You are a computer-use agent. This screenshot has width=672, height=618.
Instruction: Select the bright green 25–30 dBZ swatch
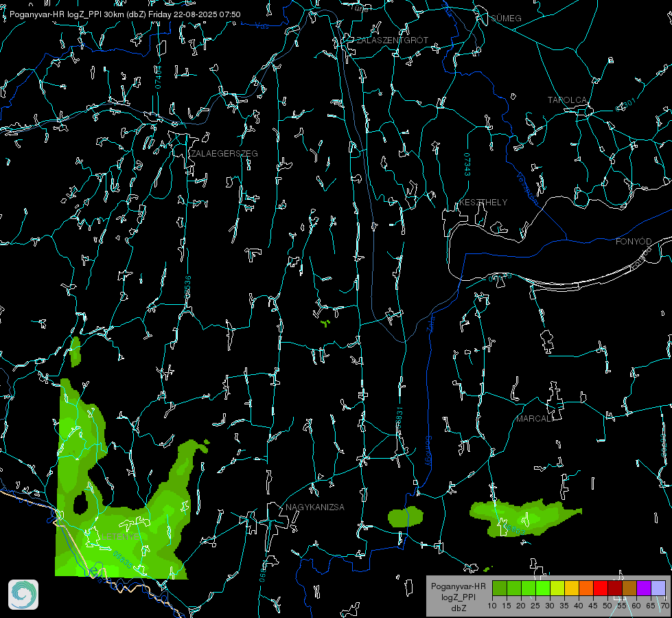tap(543, 588)
